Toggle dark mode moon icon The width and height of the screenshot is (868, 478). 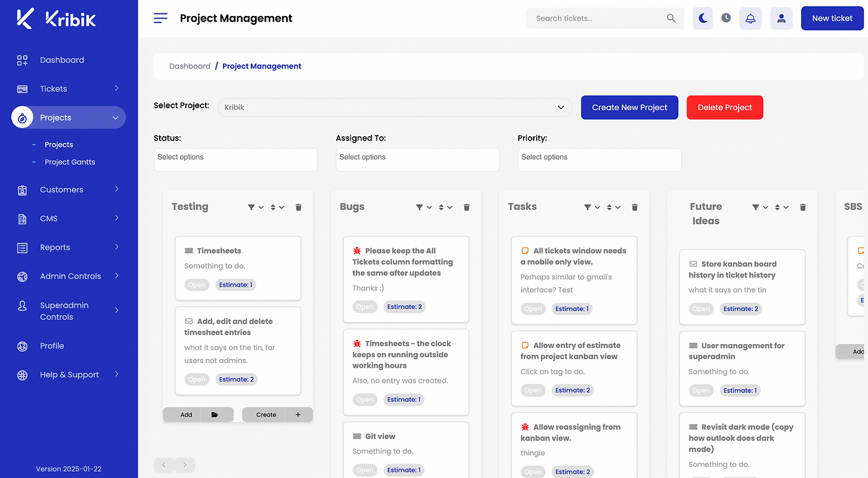[703, 19]
